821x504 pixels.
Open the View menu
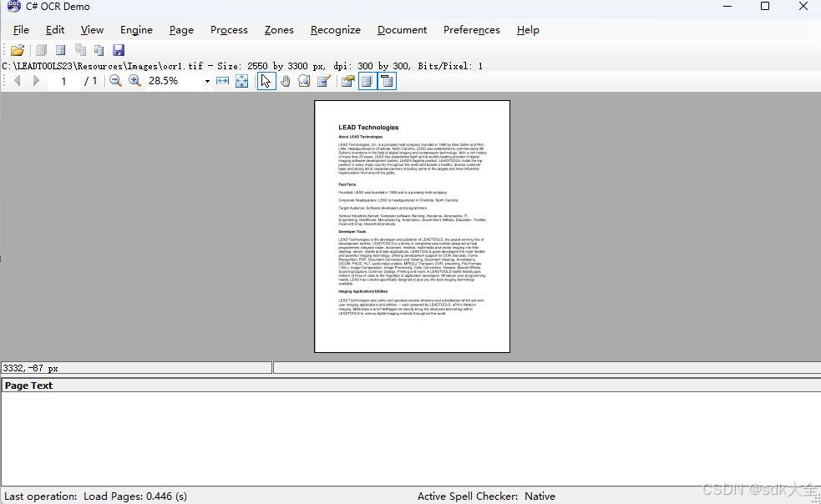tap(92, 30)
